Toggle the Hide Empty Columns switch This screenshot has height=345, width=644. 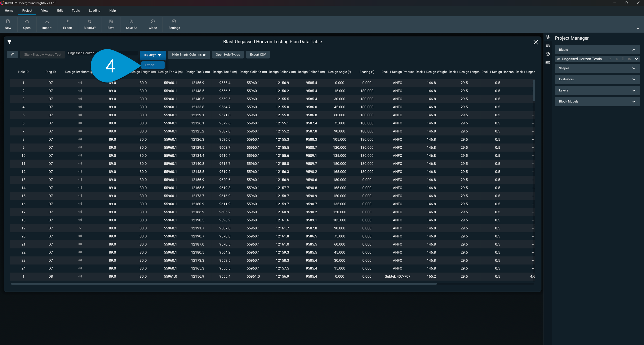[204, 55]
